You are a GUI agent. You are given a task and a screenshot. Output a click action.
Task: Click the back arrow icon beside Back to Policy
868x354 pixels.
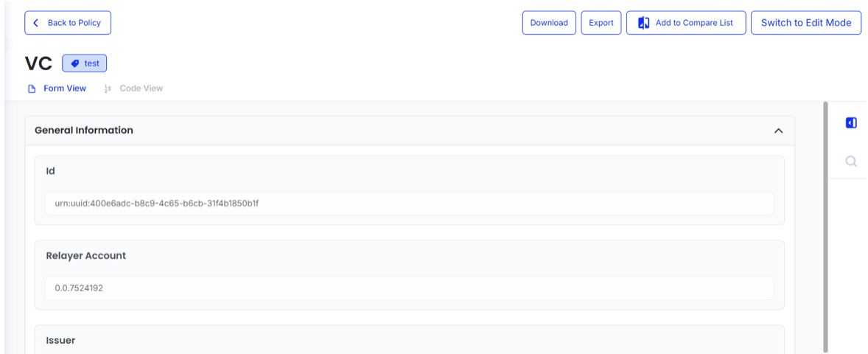click(x=36, y=23)
